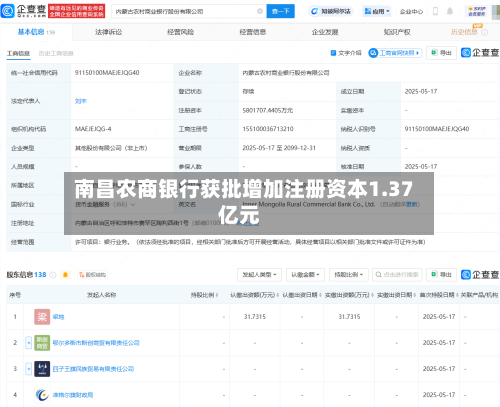Viewport: 500px width, 407px height.
Task: Export business info with 导出 button
Action: (x=441, y=53)
